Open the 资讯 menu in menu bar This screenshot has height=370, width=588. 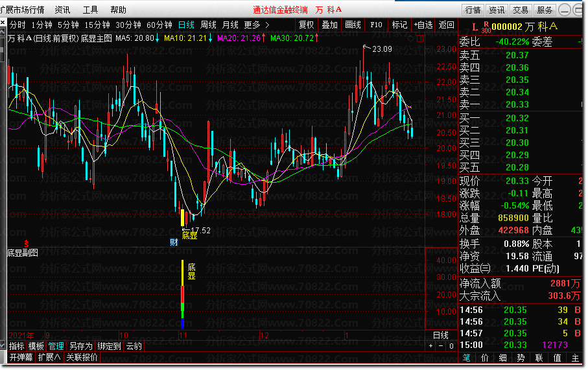(62, 10)
